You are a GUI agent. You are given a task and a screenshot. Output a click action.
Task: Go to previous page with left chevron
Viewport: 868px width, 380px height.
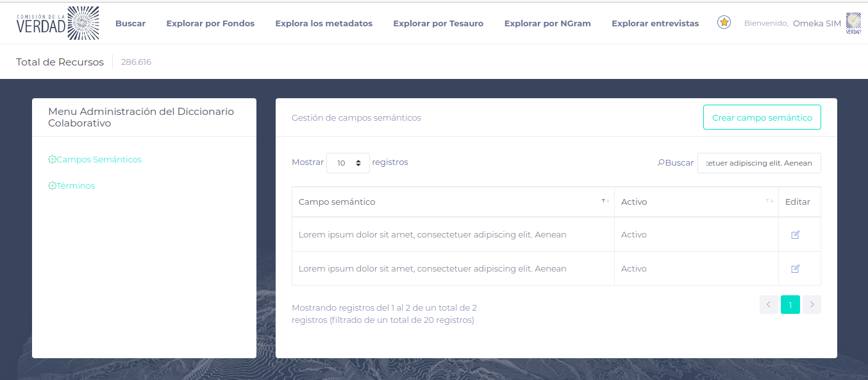[x=769, y=305]
